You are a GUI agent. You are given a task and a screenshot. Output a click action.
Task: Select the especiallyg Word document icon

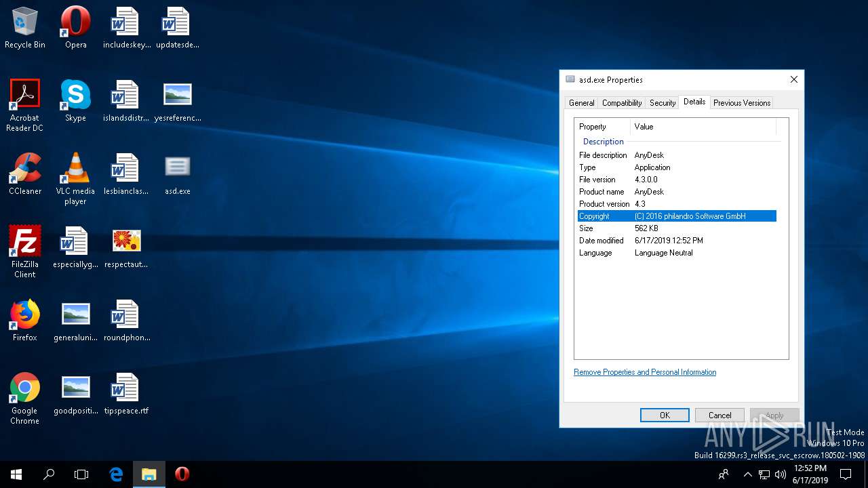coord(75,247)
